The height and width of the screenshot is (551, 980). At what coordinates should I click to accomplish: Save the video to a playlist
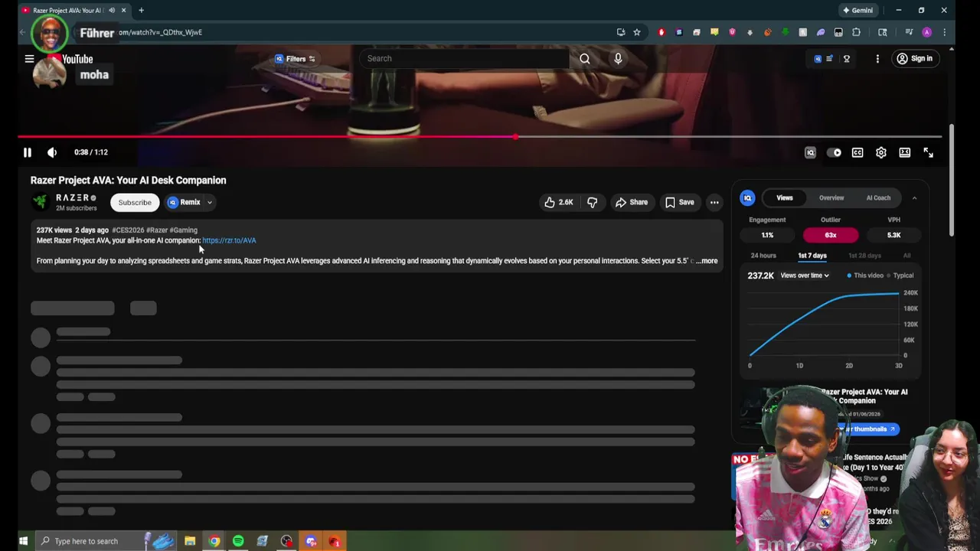pyautogui.click(x=679, y=202)
